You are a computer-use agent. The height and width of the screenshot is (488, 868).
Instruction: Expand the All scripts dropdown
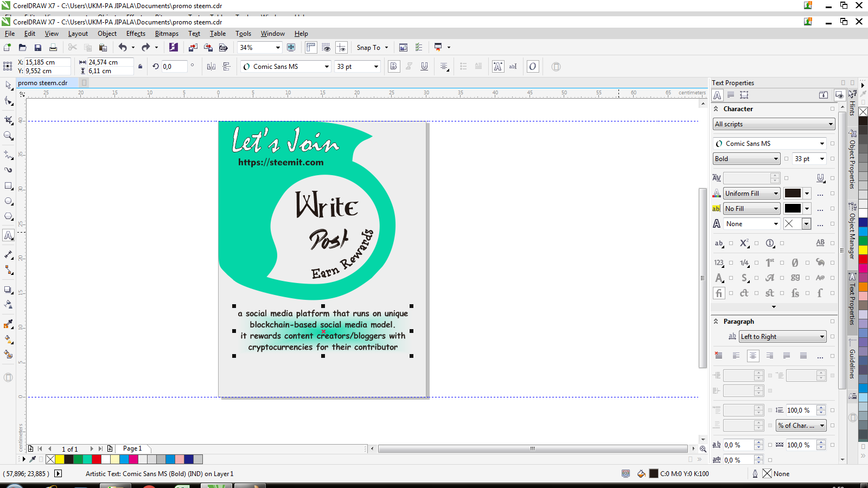[x=774, y=124]
